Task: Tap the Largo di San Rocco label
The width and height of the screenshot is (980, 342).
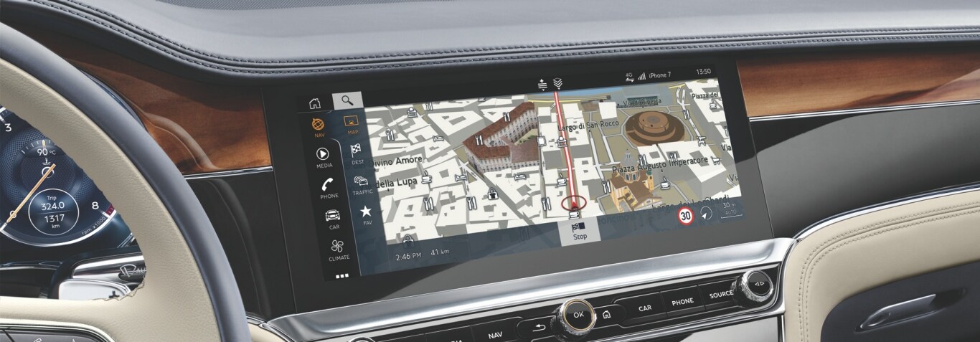Action: 588,127
